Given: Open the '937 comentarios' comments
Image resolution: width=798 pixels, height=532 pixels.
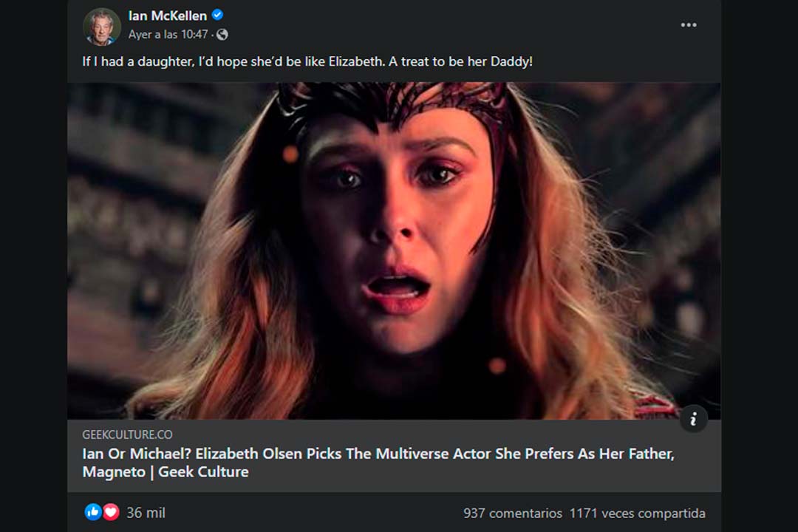Looking at the screenshot, I should (512, 513).
